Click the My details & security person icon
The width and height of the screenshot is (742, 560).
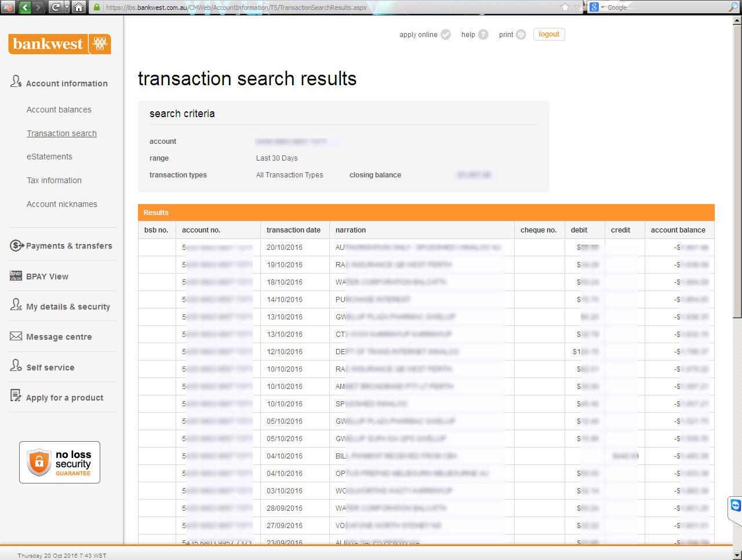pos(16,305)
